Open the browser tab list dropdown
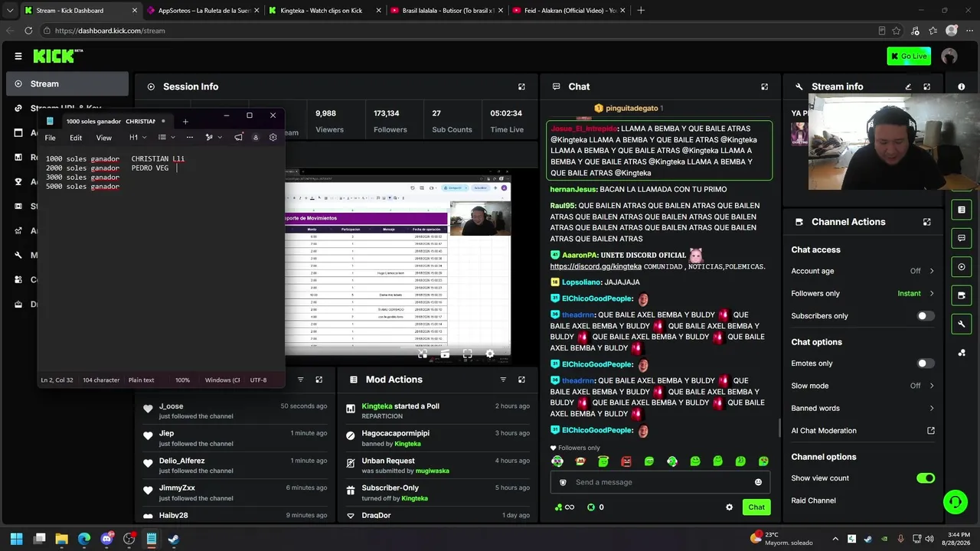The height and width of the screenshot is (551, 980). tap(10, 11)
